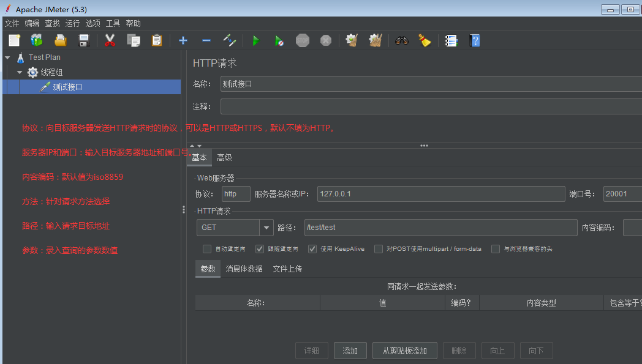Click the empty 注释 input field

coord(431,106)
